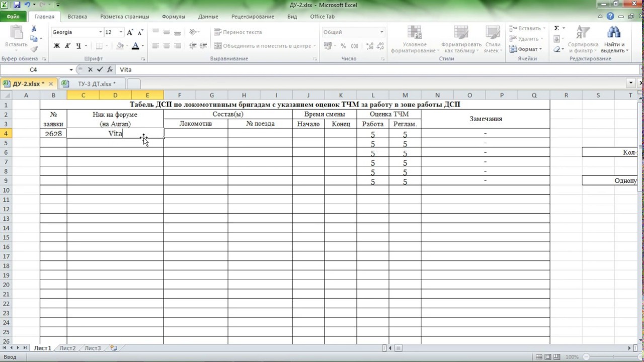Center text horizontally

(167, 46)
